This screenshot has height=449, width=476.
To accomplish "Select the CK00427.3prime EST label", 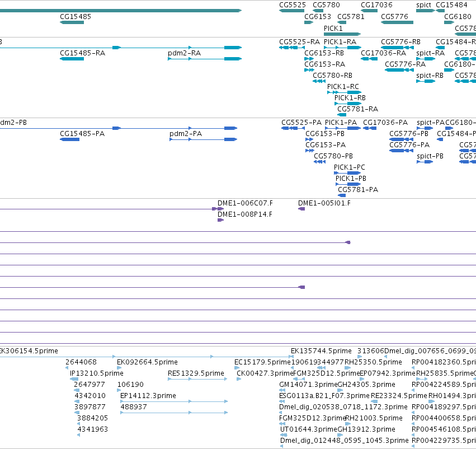I will [x=265, y=373].
